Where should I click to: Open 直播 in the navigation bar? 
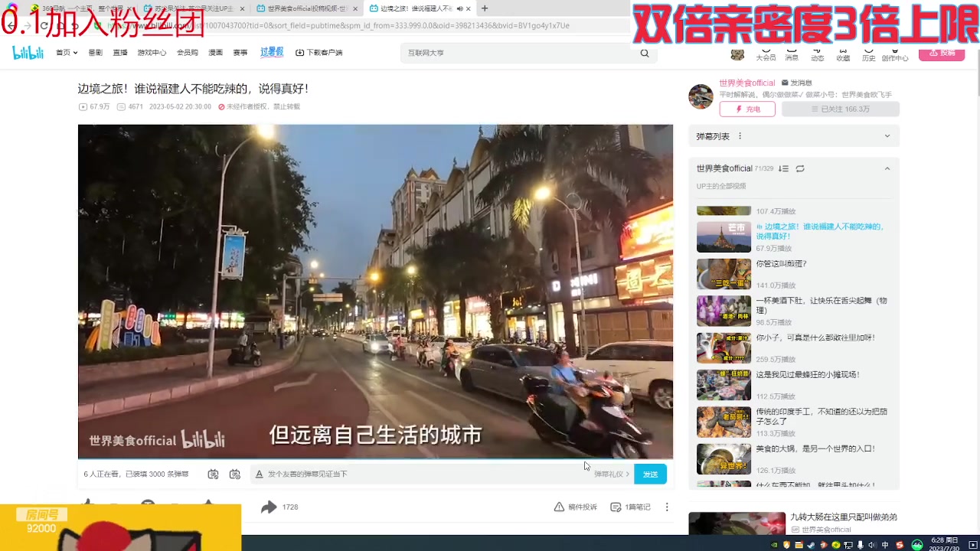coord(120,53)
